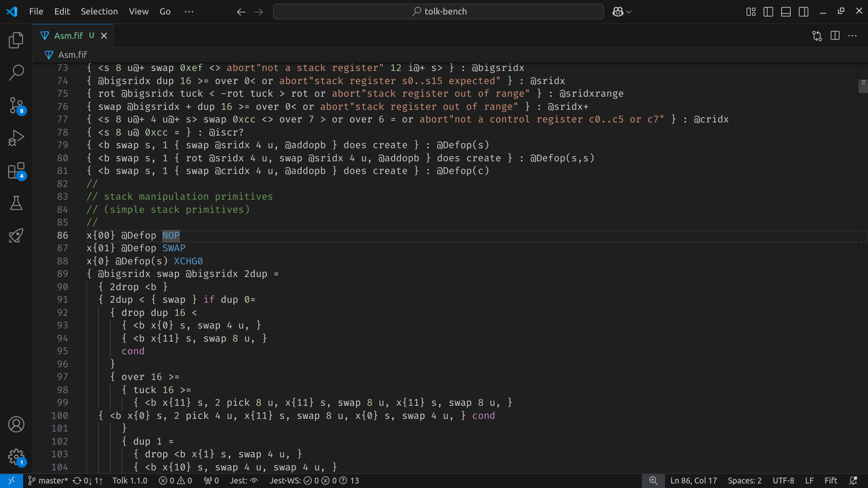Click zoom magnifier icon in status bar
This screenshot has height=488, width=868.
[653, 481]
